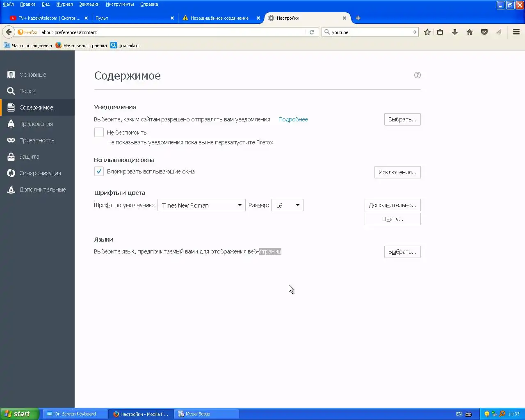Open the Pocket icon in toolbar
The image size is (525, 420).
484,32
